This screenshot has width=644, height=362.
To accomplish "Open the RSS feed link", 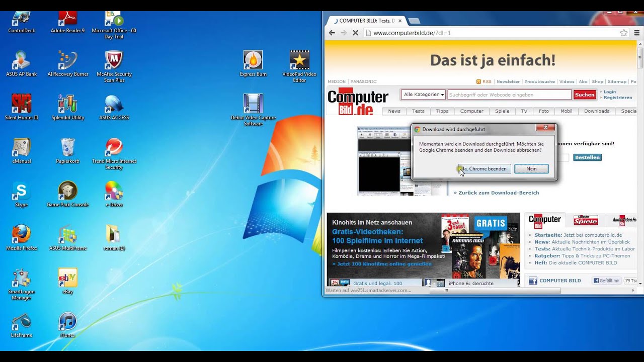I will [484, 81].
